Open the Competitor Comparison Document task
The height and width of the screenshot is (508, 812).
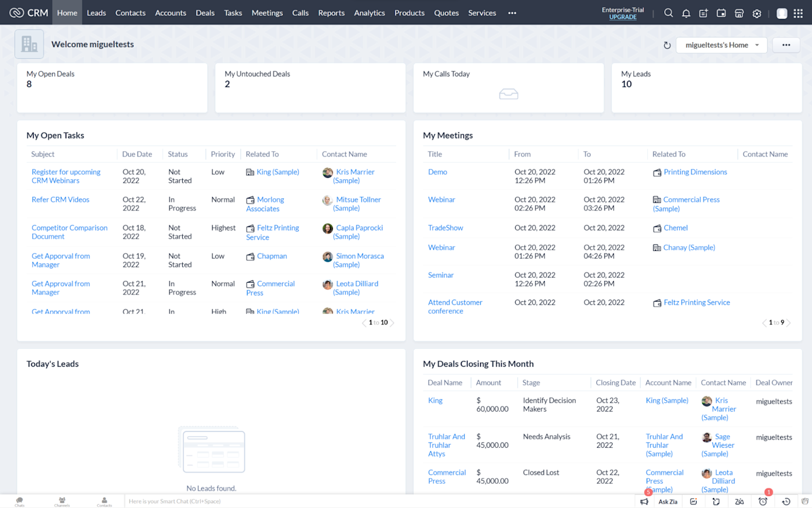coord(70,232)
